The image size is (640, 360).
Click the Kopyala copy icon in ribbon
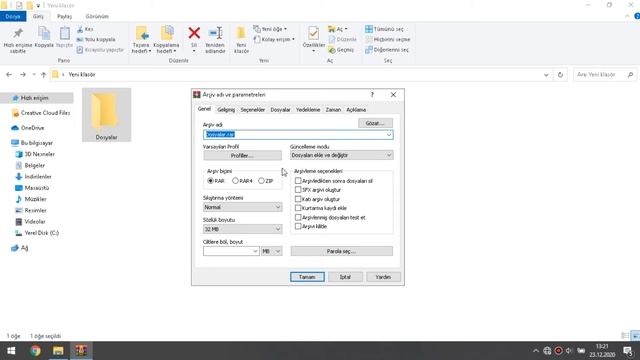[x=44, y=34]
